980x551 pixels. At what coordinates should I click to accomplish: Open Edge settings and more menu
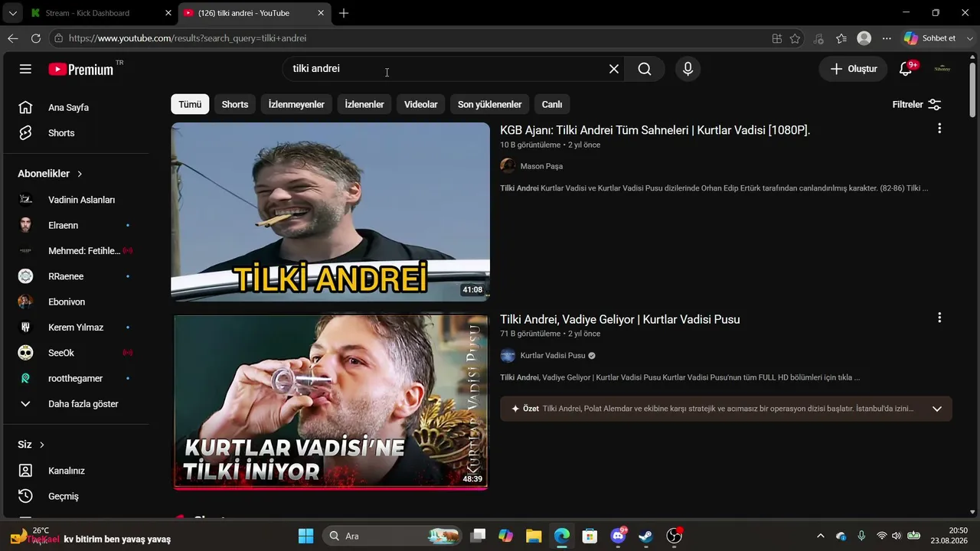pos(887,38)
